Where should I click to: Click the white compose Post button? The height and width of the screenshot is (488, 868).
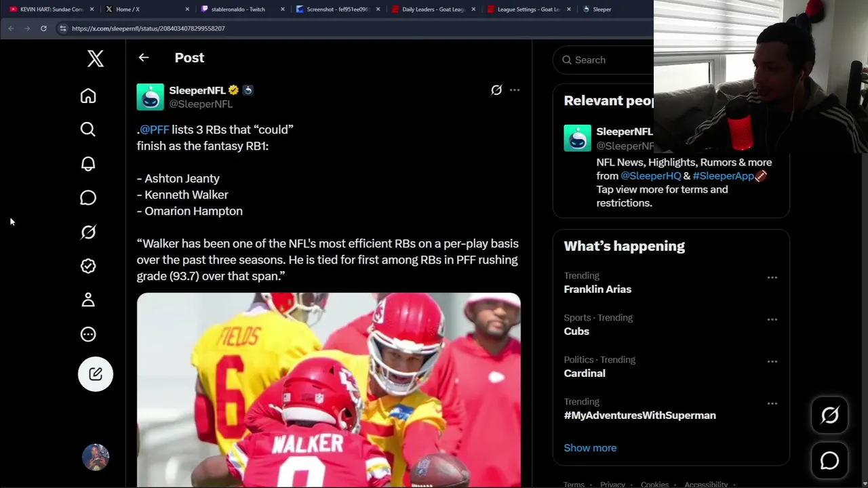(96, 374)
